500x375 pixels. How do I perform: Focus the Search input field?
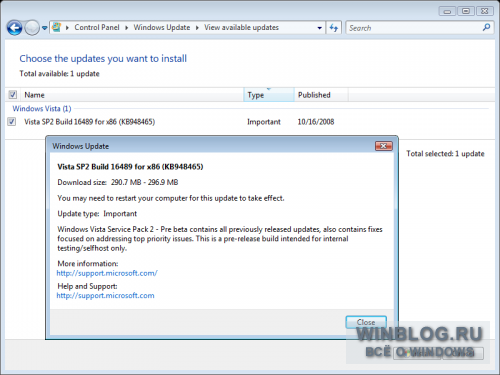413,28
